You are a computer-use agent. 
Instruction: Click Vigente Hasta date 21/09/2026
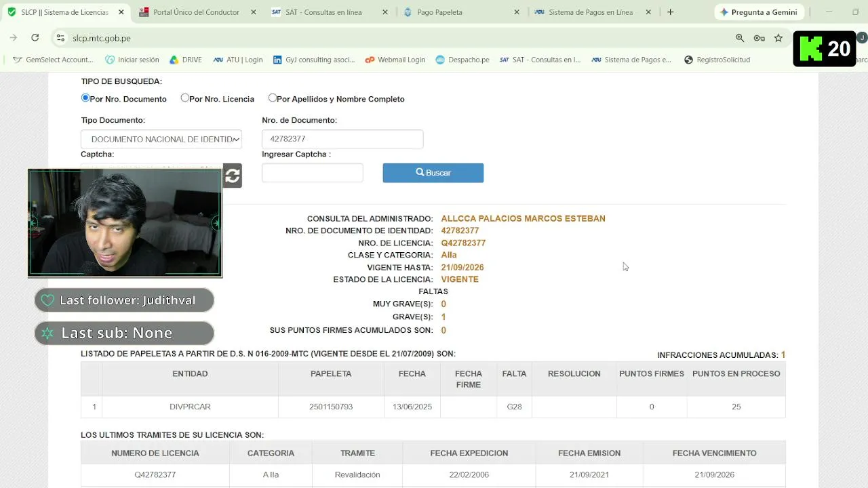[462, 267]
